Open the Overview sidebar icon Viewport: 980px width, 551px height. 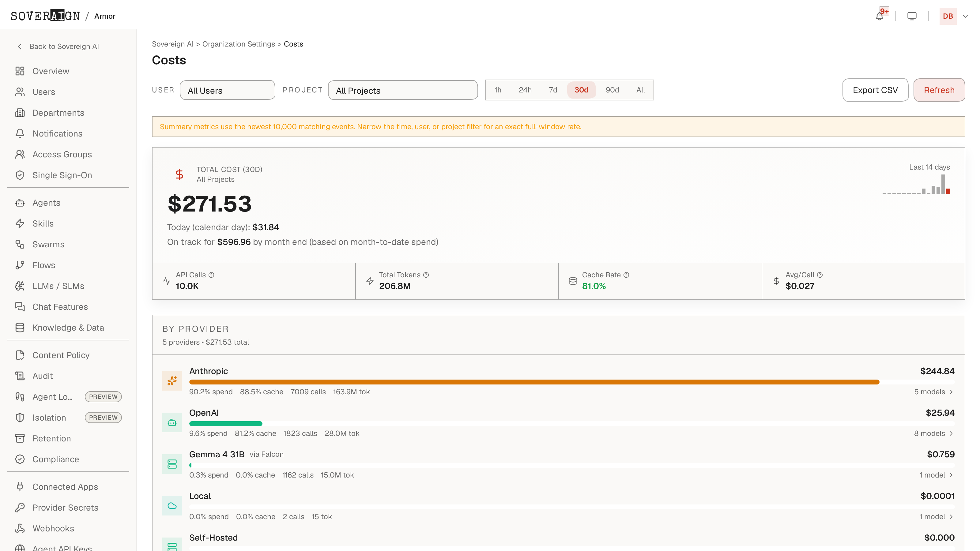point(20,71)
